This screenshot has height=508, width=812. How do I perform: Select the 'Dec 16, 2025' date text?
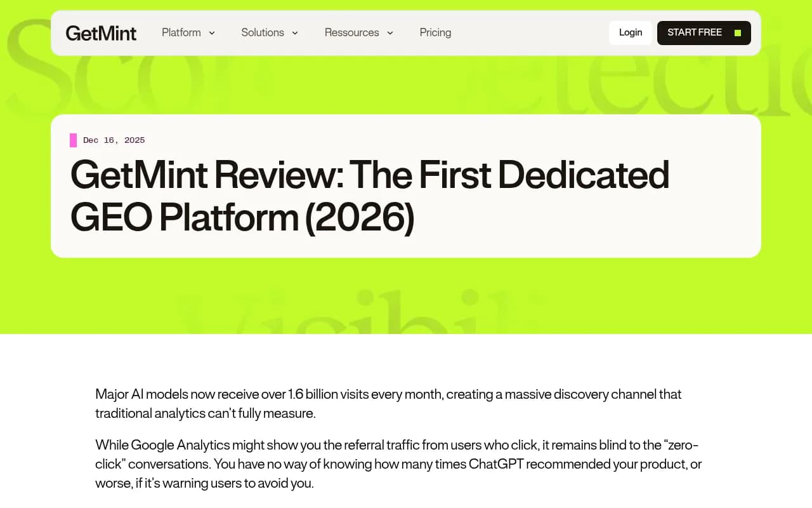tap(114, 140)
